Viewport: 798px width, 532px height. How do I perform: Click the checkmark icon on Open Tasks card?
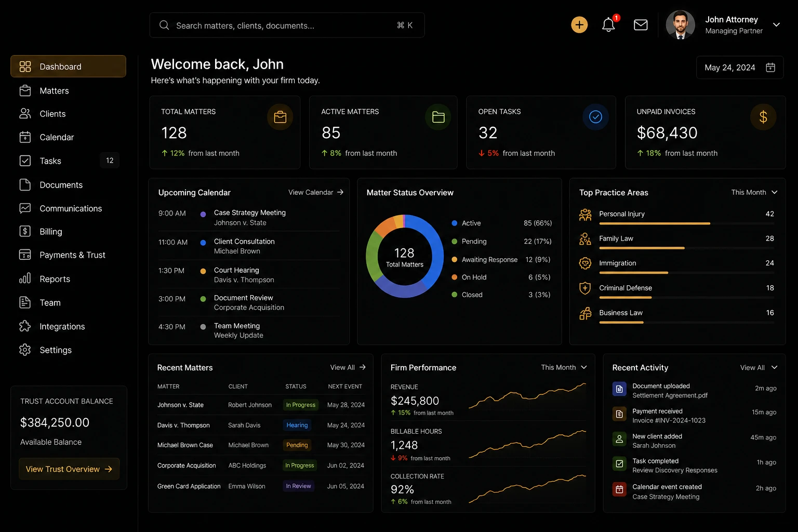tap(595, 117)
